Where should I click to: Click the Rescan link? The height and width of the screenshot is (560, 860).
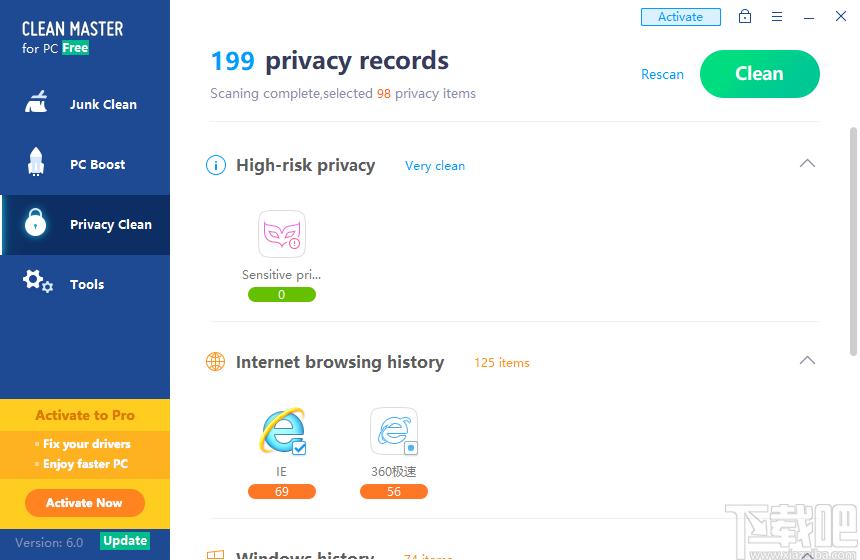662,74
